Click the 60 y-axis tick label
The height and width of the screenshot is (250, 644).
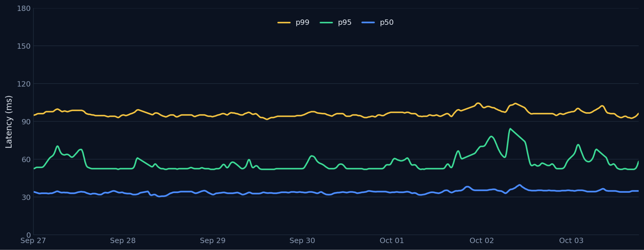coord(26,160)
